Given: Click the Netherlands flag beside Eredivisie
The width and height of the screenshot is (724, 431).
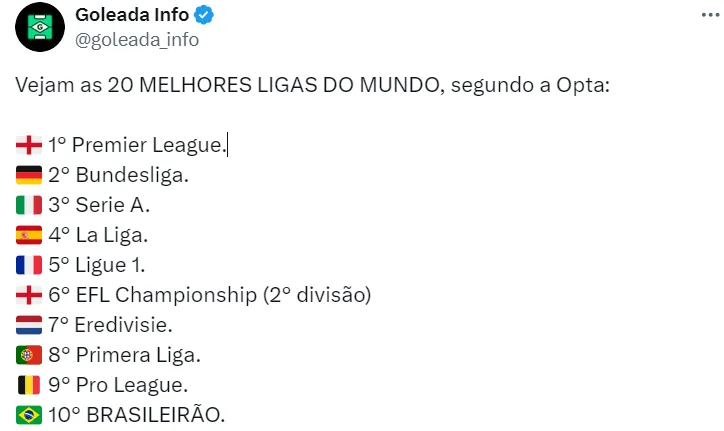Looking at the screenshot, I should (29, 324).
